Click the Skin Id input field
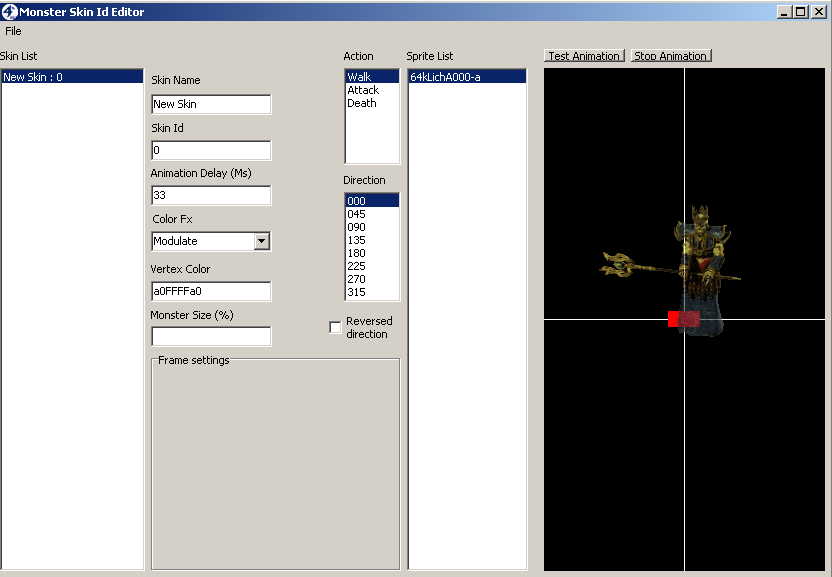This screenshot has height=577, width=832. click(211, 150)
